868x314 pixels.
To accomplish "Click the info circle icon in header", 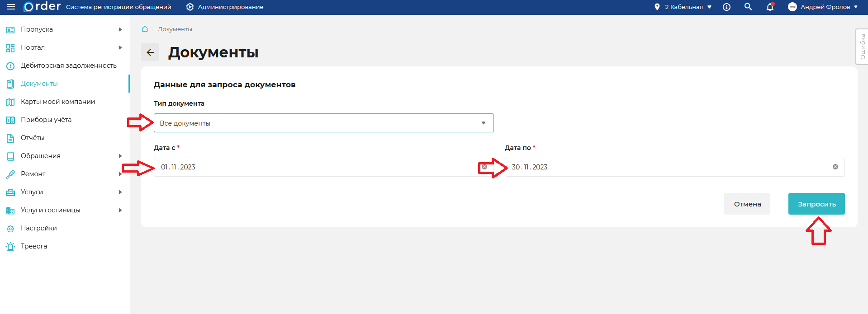I will pos(726,7).
